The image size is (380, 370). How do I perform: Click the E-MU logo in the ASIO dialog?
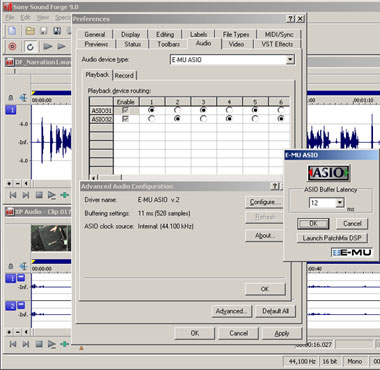click(x=352, y=253)
